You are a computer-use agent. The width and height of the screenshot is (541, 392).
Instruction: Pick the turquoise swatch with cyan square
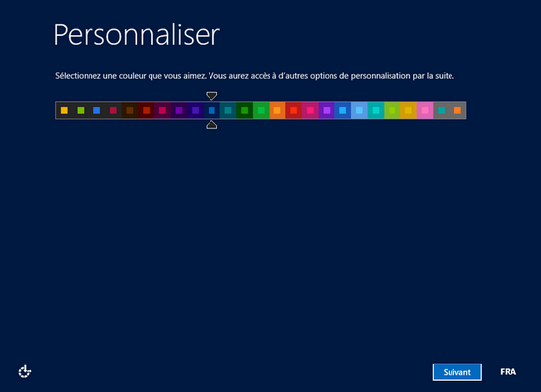tap(376, 110)
